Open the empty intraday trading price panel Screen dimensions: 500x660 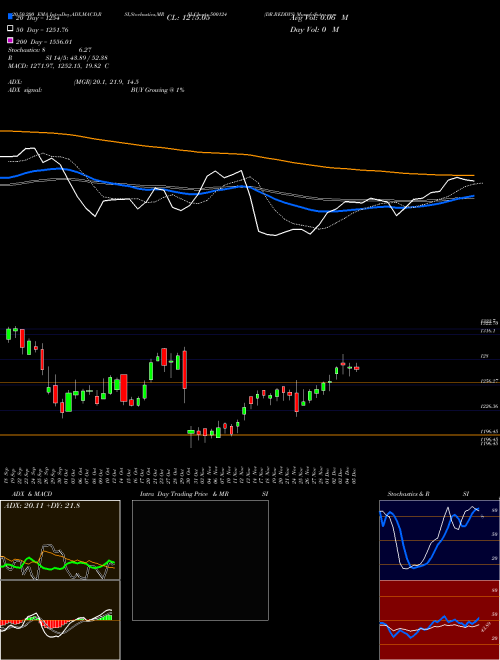(x=200, y=560)
